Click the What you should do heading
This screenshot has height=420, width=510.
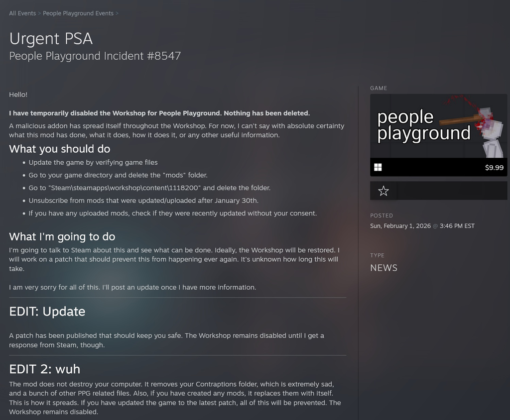point(59,149)
